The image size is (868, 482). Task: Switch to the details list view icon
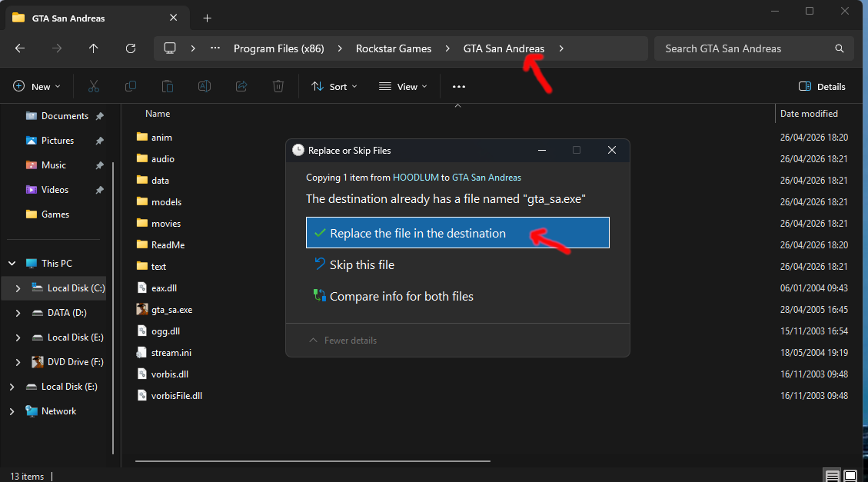click(x=832, y=475)
